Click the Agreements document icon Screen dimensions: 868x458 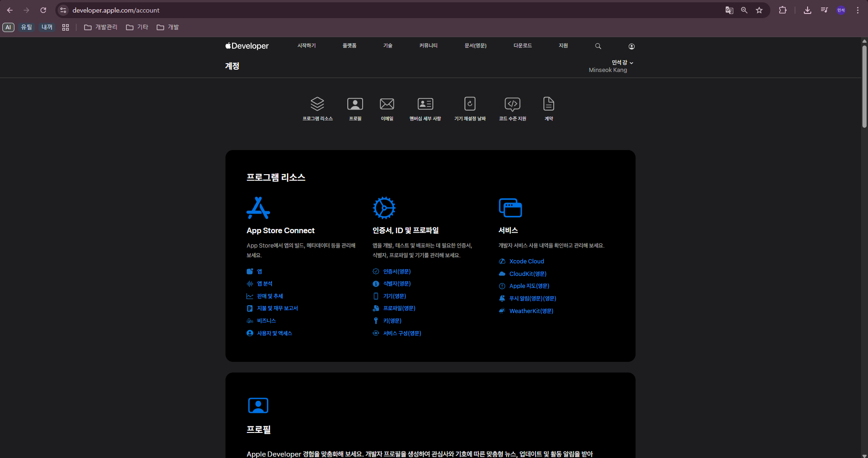549,104
